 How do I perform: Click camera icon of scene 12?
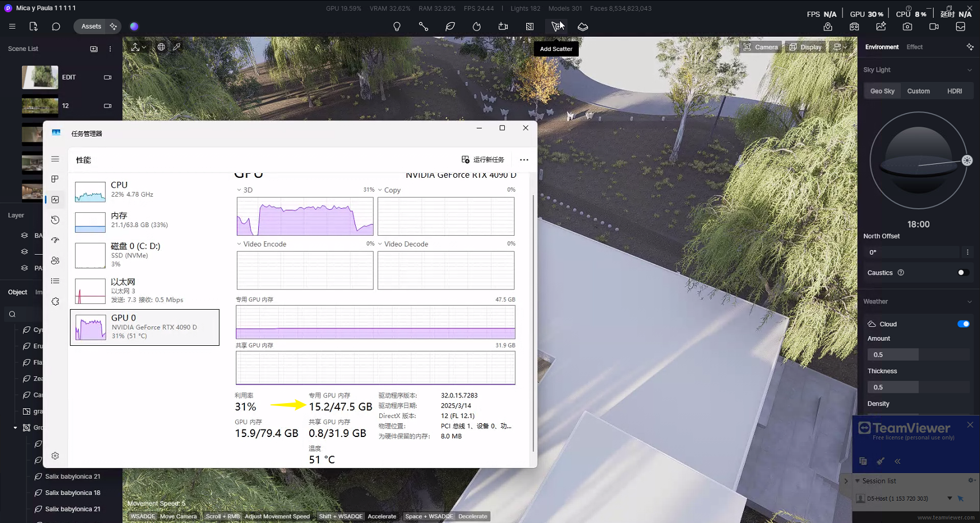107,106
